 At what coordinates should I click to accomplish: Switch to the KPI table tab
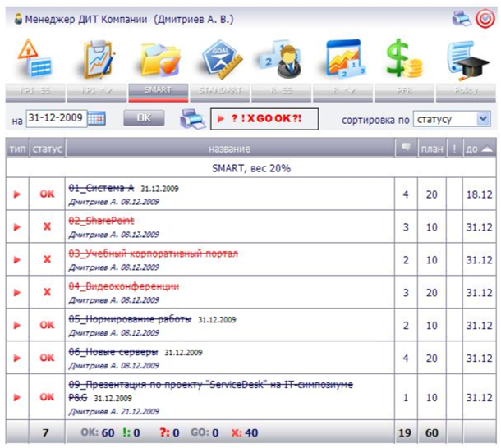[35, 93]
